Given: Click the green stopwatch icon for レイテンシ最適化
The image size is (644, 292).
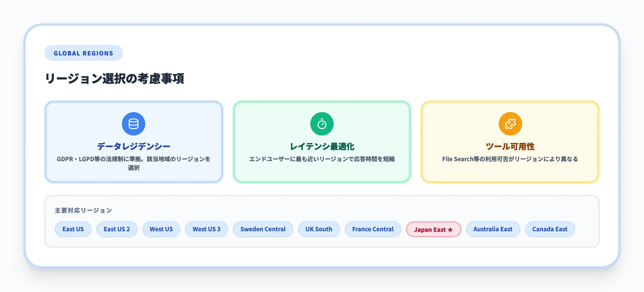Looking at the screenshot, I should (321, 124).
